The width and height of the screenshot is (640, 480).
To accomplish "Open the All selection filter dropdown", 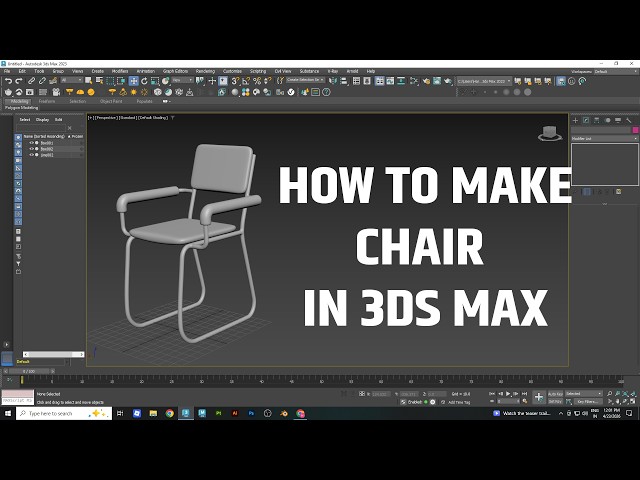I will [72, 80].
